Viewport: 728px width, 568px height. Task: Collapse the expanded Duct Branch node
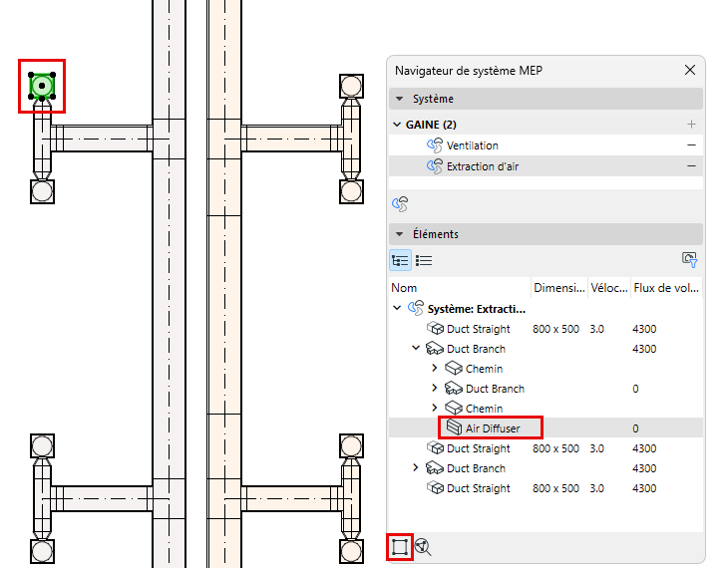[416, 348]
